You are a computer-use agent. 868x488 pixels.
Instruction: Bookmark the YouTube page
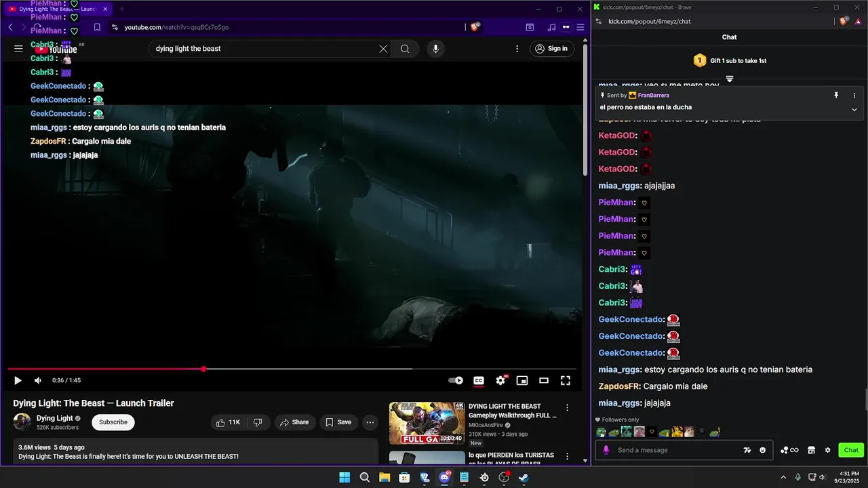[97, 27]
